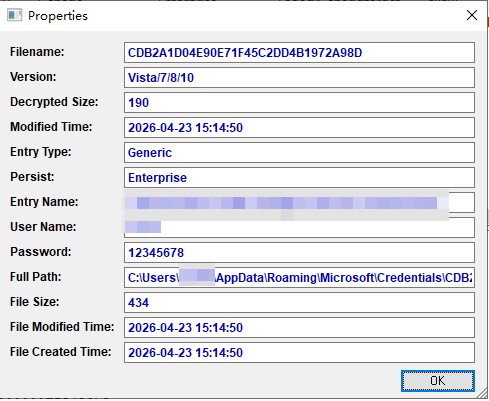489x401 pixels.
Task: Click the Password label text
Action: coord(41,252)
